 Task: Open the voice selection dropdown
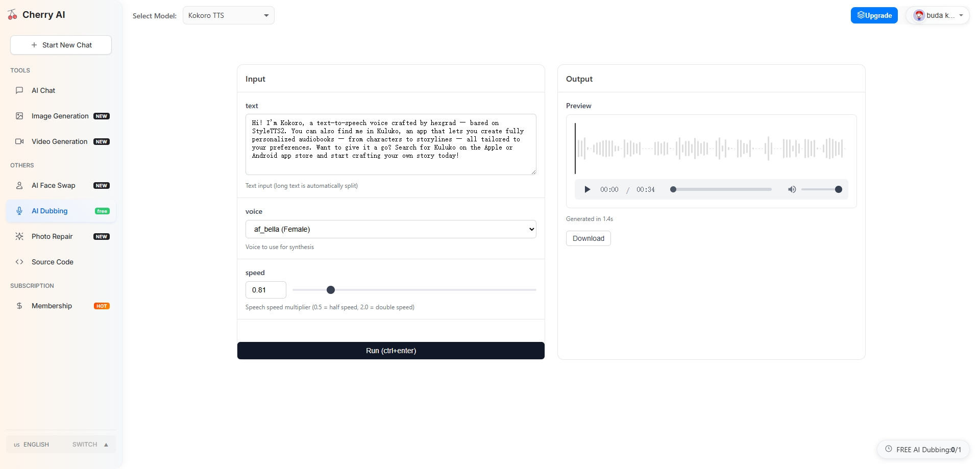coord(391,229)
